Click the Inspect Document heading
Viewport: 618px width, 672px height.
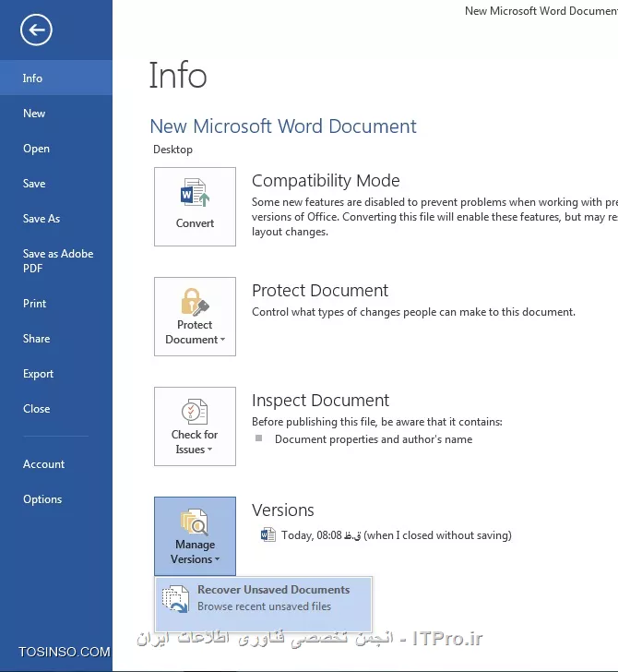pos(320,401)
